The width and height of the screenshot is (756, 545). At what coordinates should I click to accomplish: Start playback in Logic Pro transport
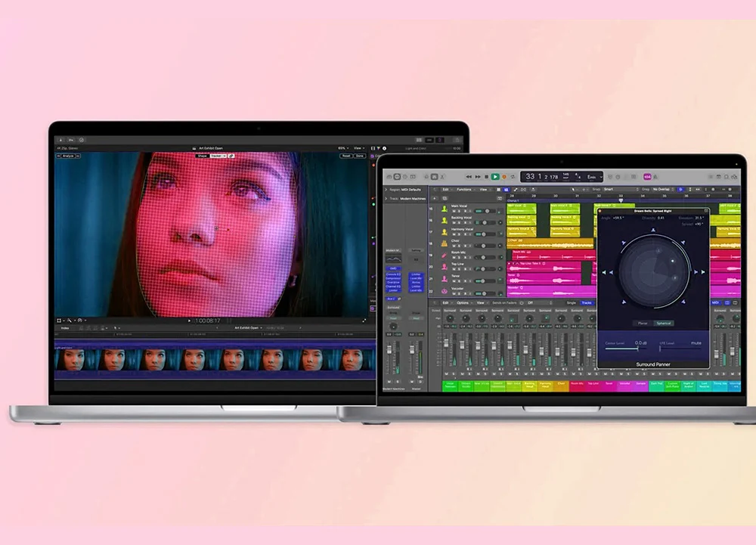pos(495,177)
